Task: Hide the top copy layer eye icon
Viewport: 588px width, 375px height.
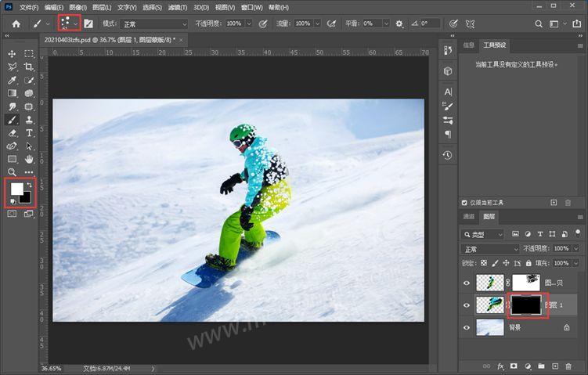Action: 467,283
